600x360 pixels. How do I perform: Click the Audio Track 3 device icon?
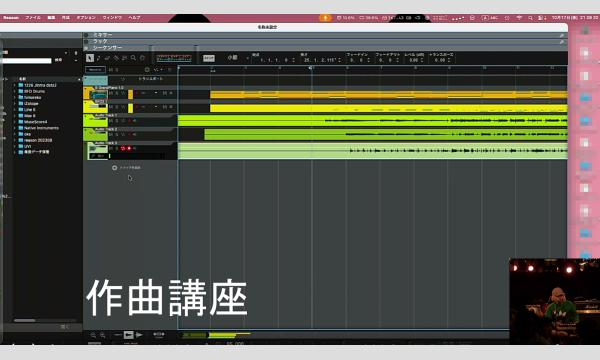click(x=98, y=150)
